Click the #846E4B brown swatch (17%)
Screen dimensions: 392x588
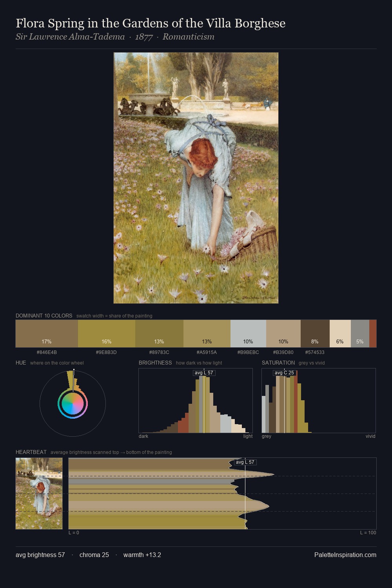(x=47, y=334)
